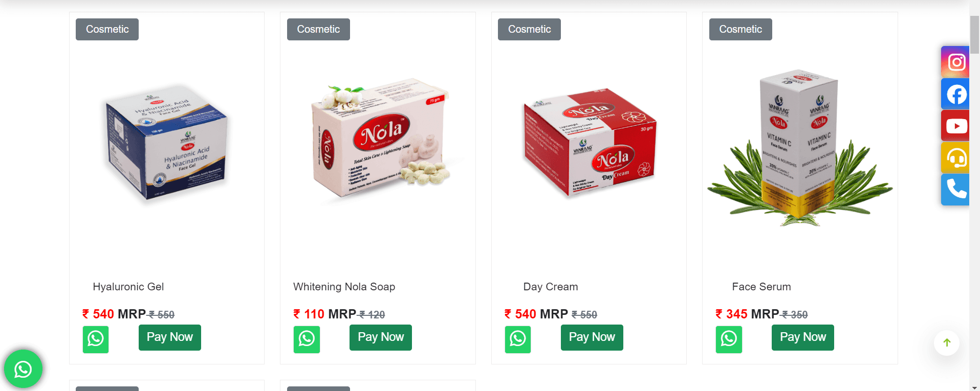Click the scroll-to-top arrow button
Image resolution: width=980 pixels, height=391 pixels.
(947, 342)
